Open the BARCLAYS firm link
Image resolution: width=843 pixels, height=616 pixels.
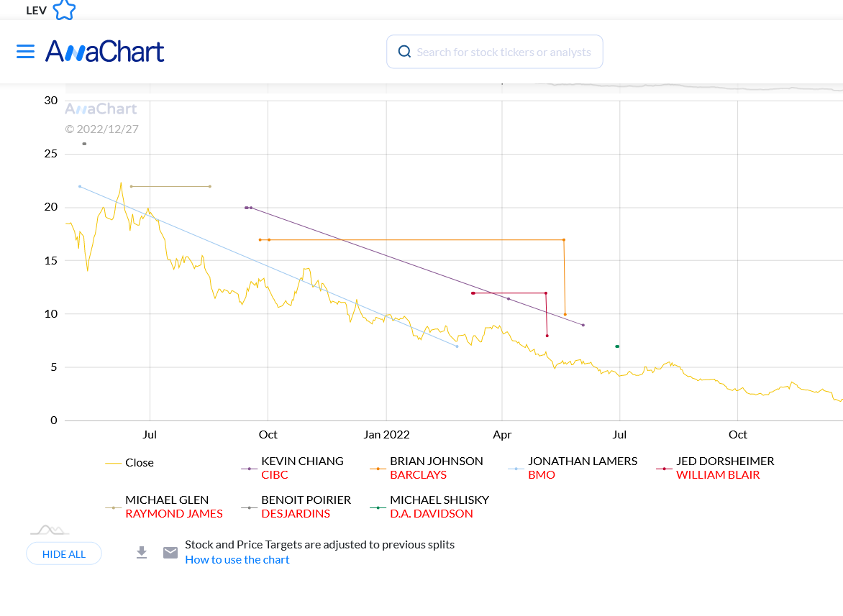click(x=419, y=474)
